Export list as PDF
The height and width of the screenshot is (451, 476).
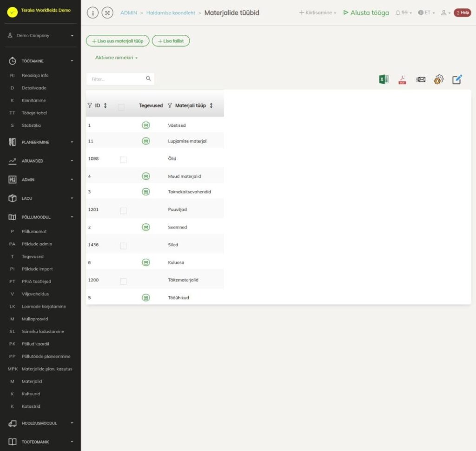[x=402, y=79]
